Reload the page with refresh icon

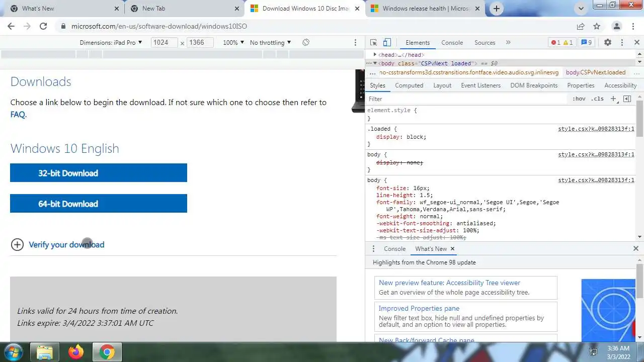click(x=43, y=26)
